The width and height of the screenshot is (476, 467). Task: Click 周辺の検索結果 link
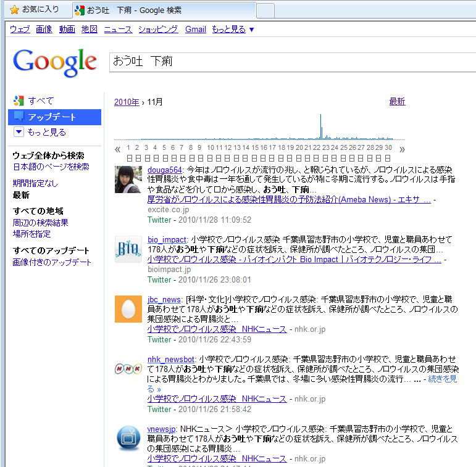pos(40,223)
